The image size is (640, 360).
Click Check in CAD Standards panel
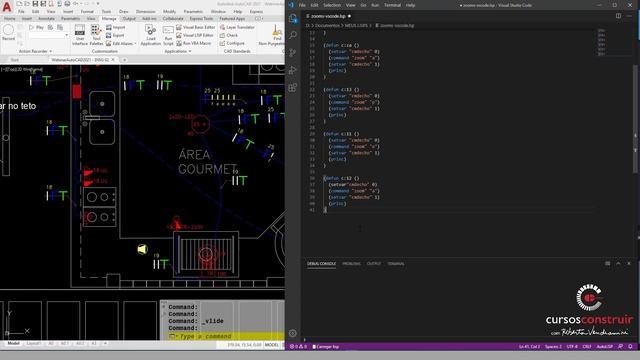point(229,35)
